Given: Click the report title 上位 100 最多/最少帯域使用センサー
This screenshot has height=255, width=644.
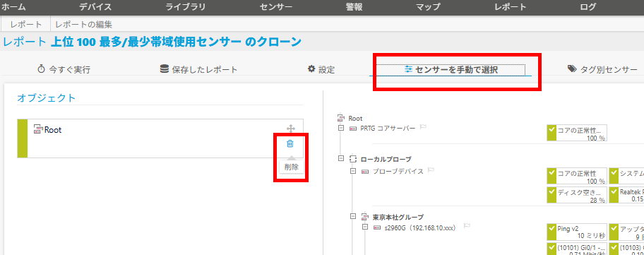Looking at the screenshot, I should 145,42.
